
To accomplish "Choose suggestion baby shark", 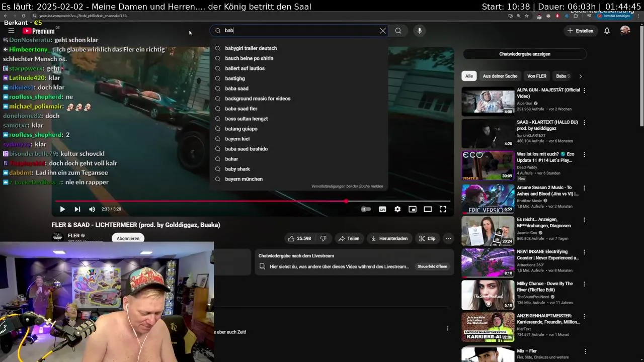I will (x=237, y=169).
